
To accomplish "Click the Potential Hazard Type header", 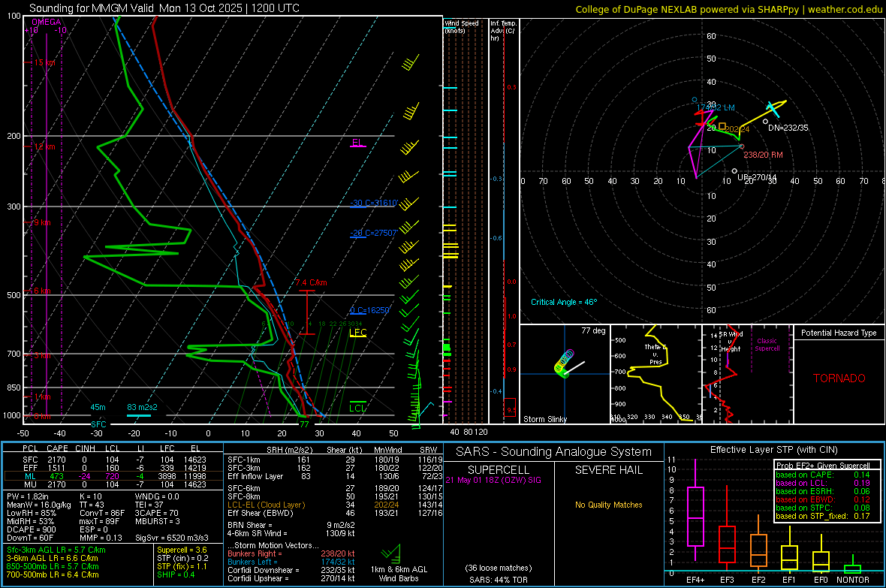I will [839, 333].
